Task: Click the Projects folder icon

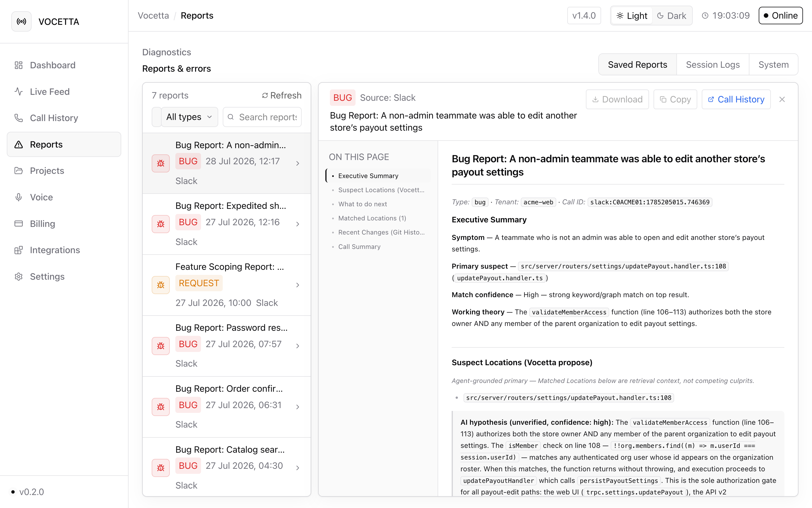Action: click(x=19, y=171)
